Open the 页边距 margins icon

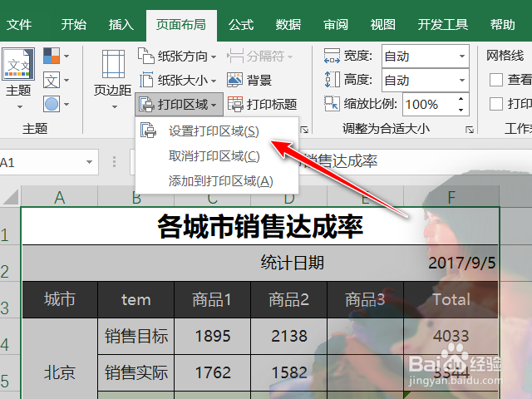coord(113,64)
